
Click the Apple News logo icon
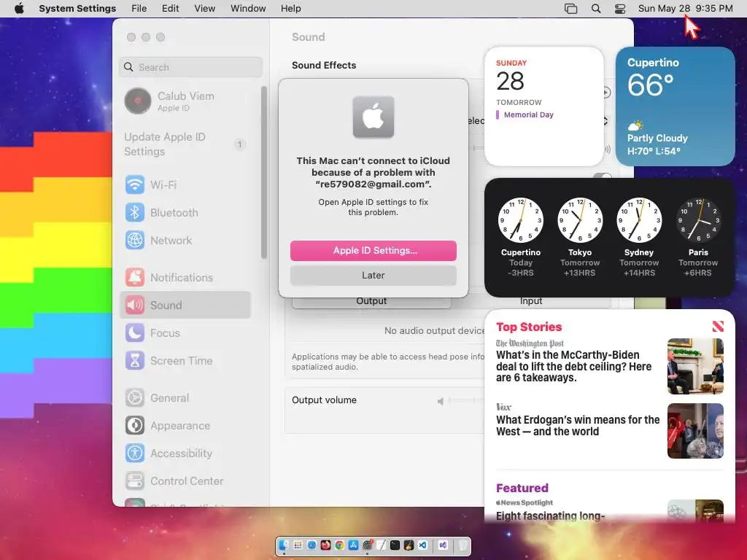pyautogui.click(x=718, y=326)
